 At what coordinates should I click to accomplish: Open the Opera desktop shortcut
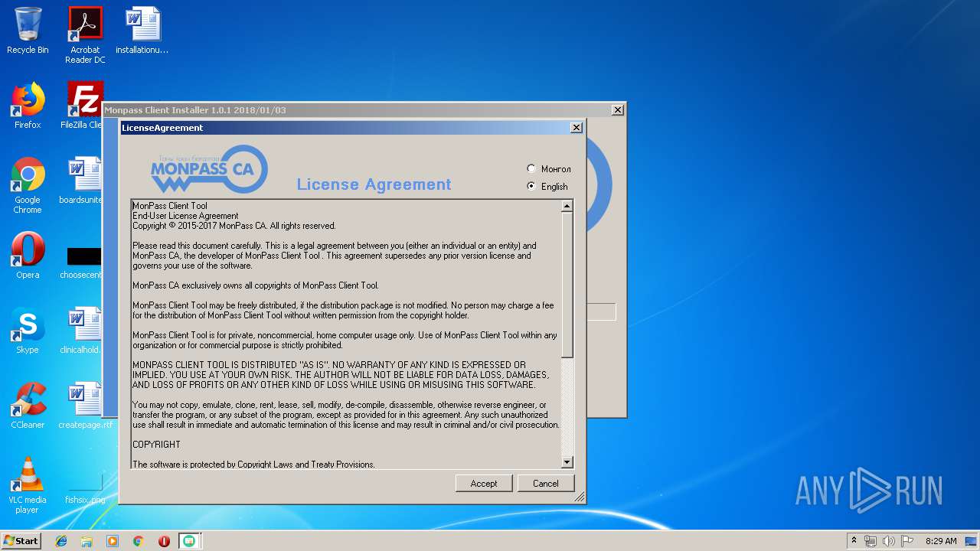[28, 256]
